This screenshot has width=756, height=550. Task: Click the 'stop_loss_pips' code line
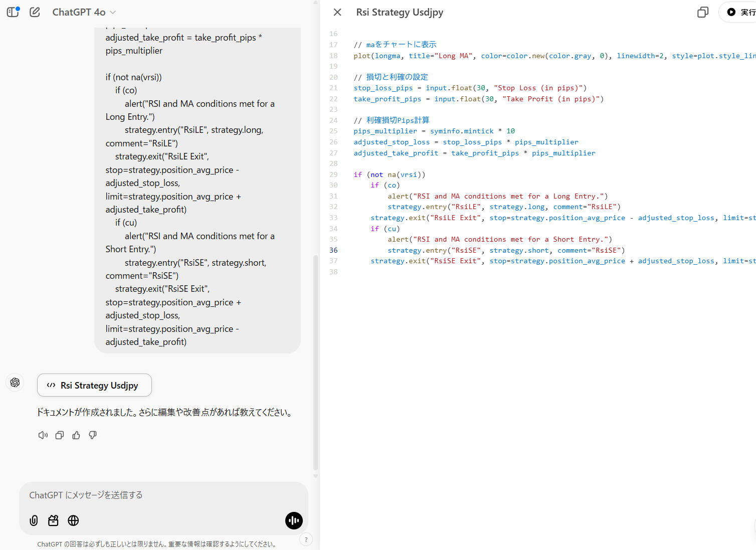coord(470,88)
